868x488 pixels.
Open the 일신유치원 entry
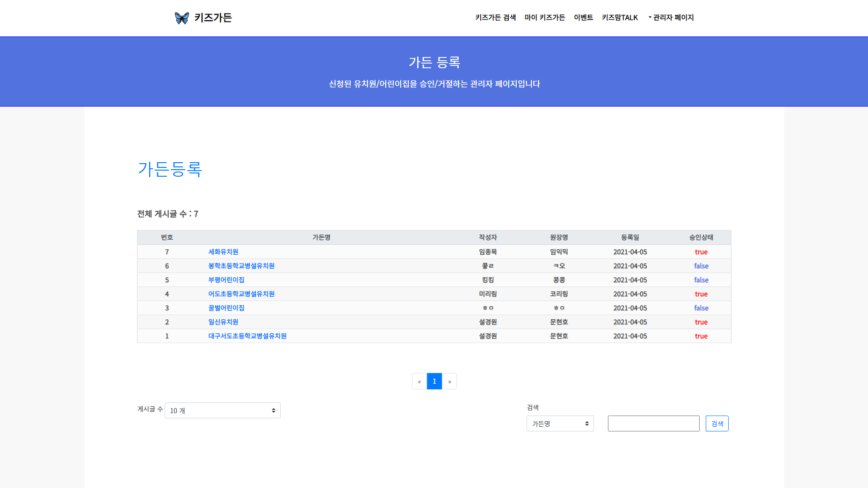click(224, 322)
